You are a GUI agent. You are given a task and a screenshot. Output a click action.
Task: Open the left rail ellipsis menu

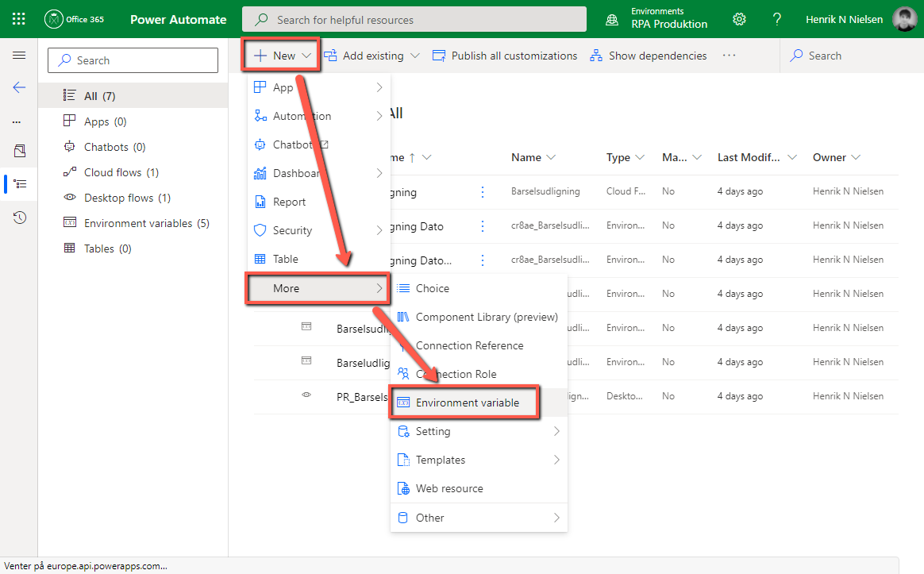(17, 122)
